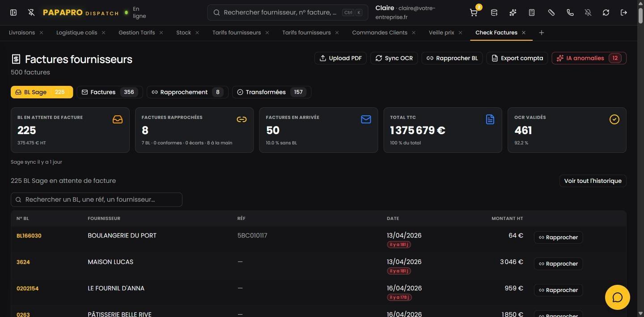Close the Veille prix tab
This screenshot has width=644, height=317.
(x=461, y=33)
